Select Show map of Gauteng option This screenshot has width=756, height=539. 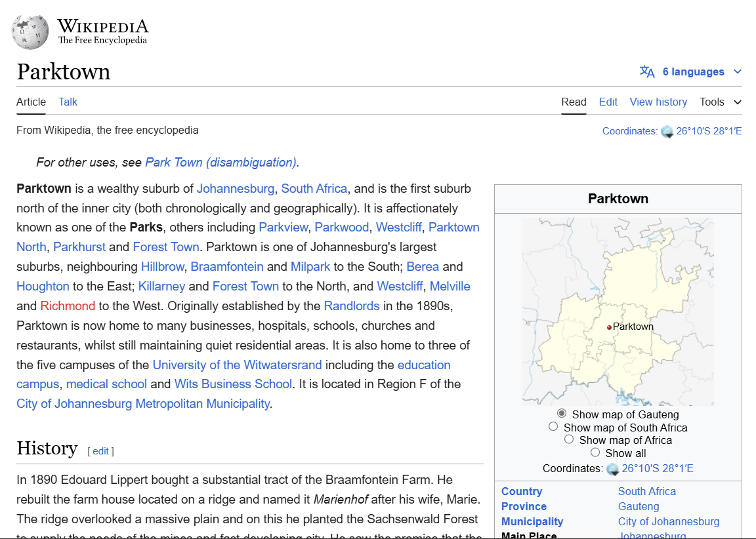[562, 414]
